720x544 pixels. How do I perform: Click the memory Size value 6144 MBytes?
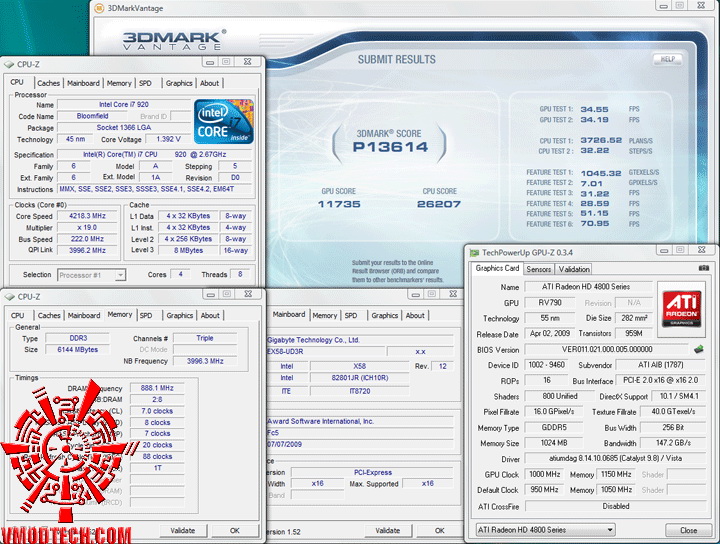78,350
